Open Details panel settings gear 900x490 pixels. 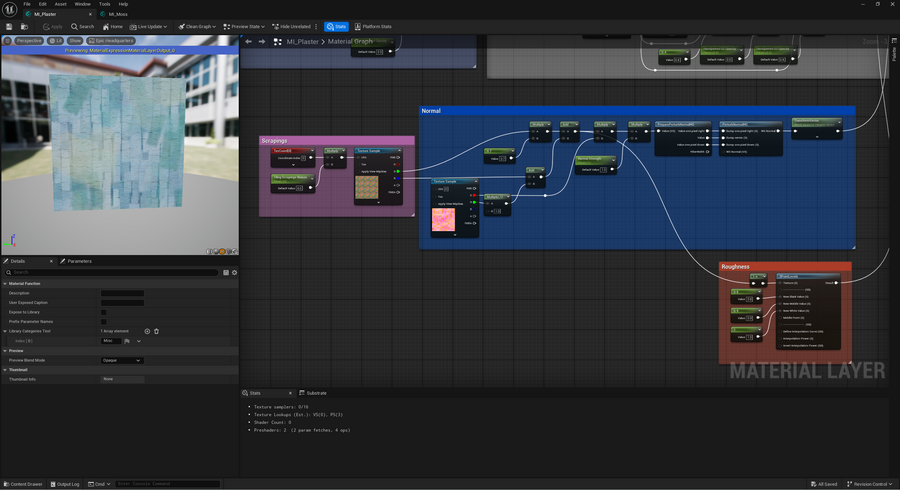[234, 272]
